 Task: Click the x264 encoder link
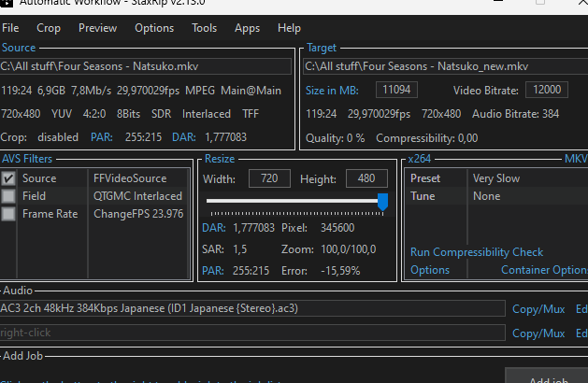[x=419, y=159]
